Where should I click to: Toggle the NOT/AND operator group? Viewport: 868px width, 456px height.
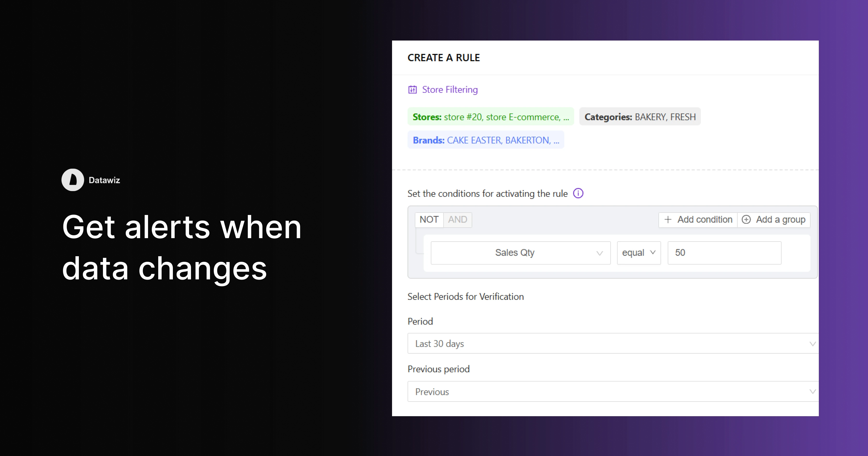tap(443, 219)
